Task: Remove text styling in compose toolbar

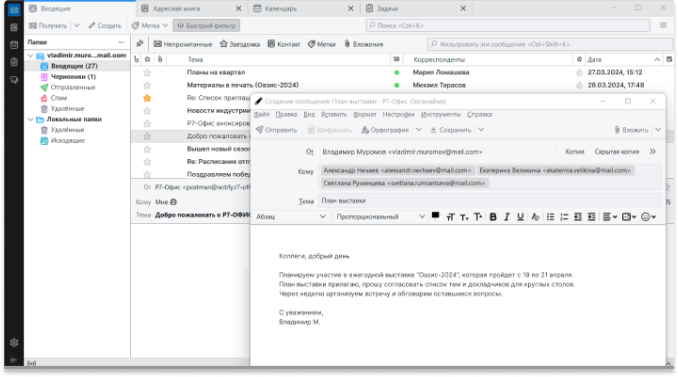Action: pos(535,217)
